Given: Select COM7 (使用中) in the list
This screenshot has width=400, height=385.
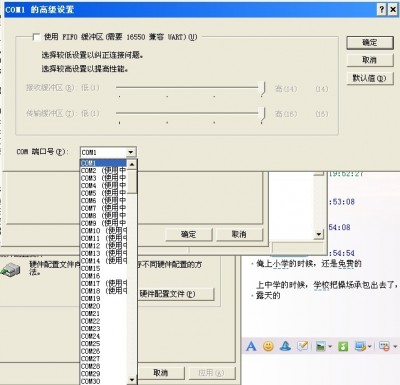Looking at the screenshot, I should 104,208.
